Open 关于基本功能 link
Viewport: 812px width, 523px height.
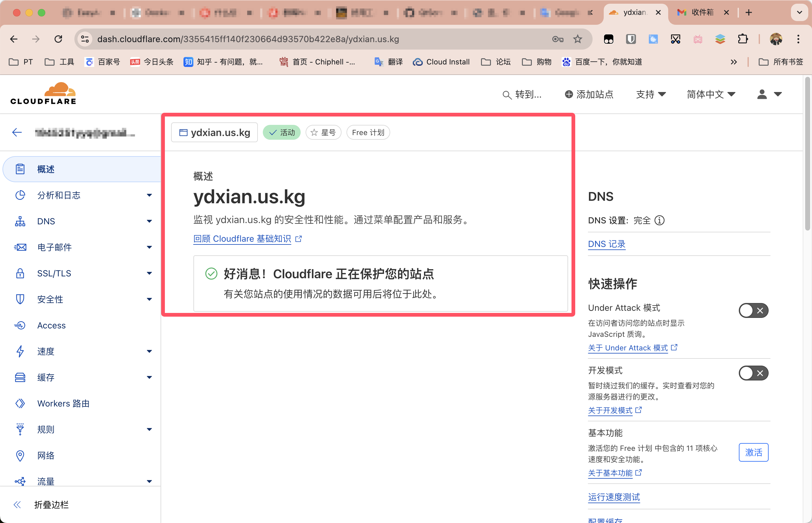[x=615, y=473]
